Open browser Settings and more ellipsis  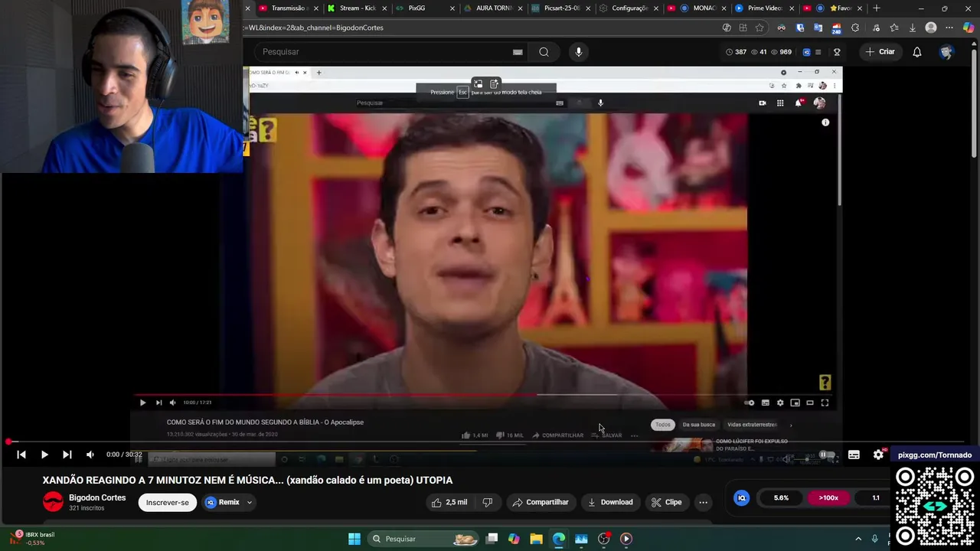(x=949, y=28)
